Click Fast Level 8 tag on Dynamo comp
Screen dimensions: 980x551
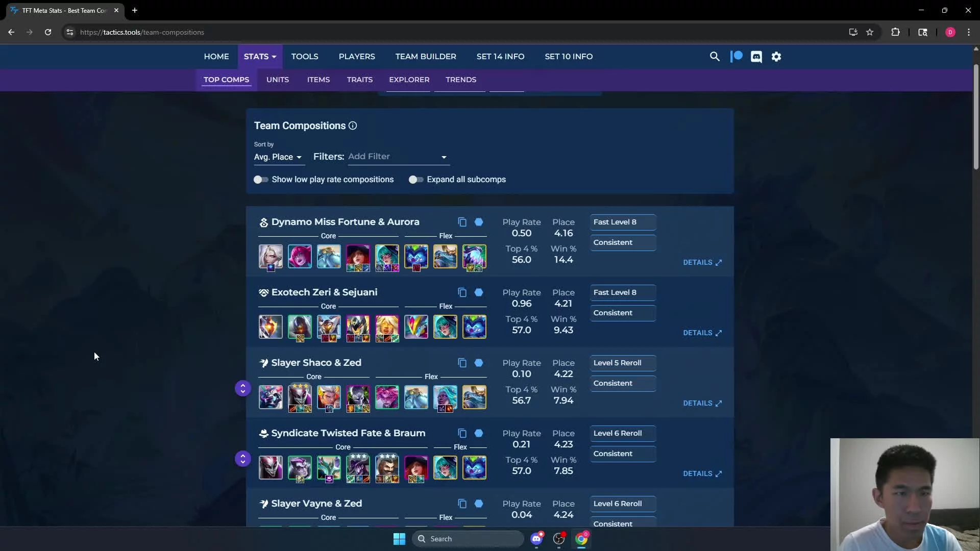623,222
